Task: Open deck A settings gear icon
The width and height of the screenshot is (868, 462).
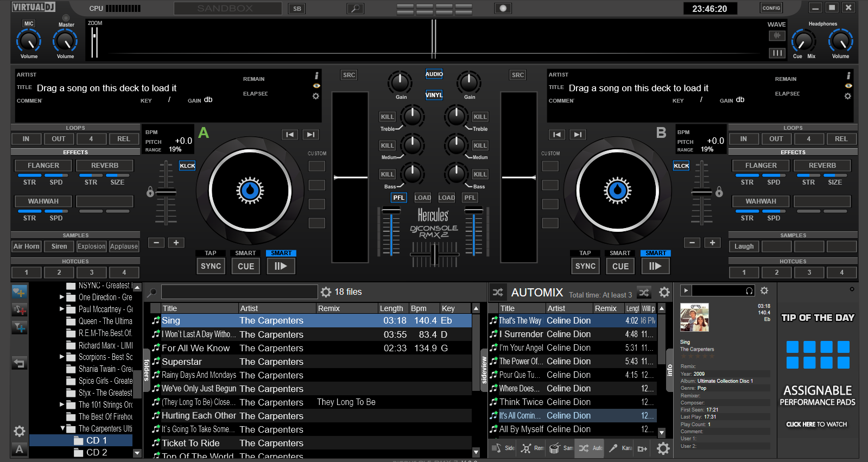Action: (316, 96)
